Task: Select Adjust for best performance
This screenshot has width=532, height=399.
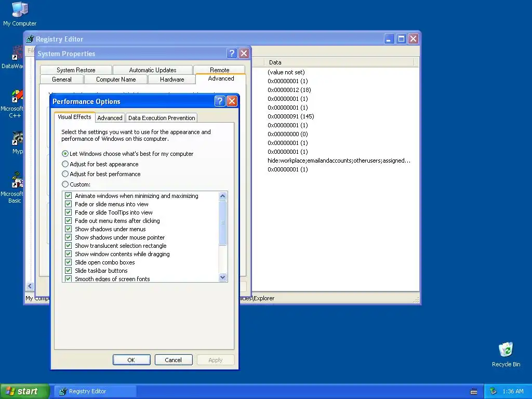Action: (65, 174)
